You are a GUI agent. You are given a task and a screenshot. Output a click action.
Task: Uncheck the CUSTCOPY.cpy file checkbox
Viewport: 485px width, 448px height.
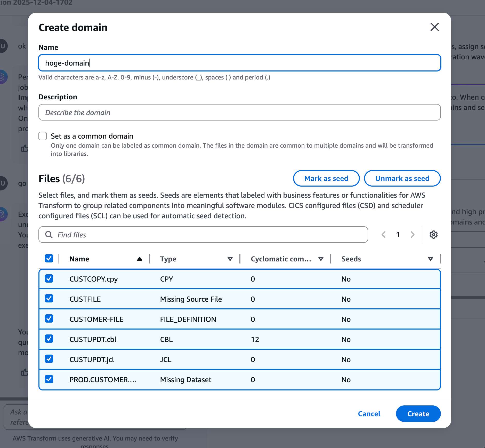click(49, 279)
